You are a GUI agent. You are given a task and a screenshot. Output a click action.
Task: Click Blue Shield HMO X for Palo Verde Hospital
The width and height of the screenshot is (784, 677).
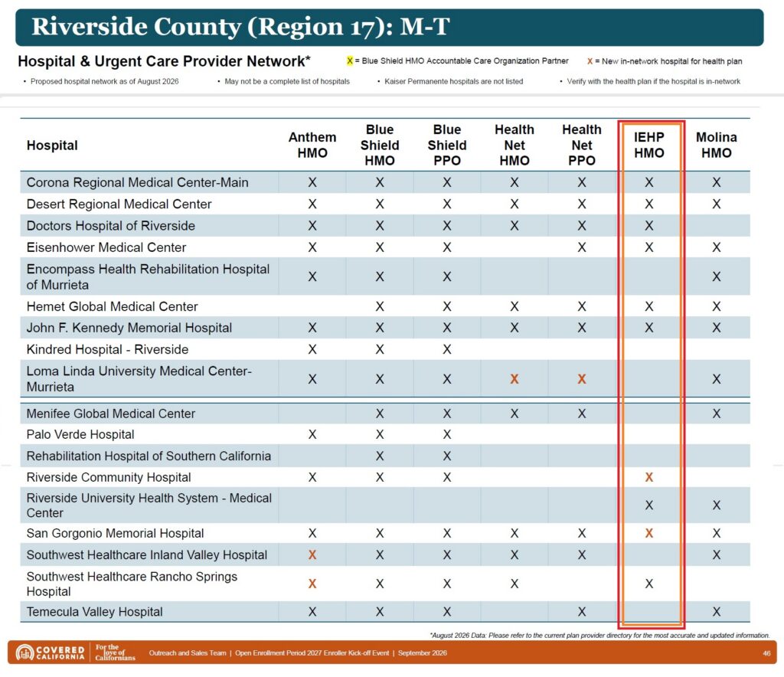click(x=380, y=434)
